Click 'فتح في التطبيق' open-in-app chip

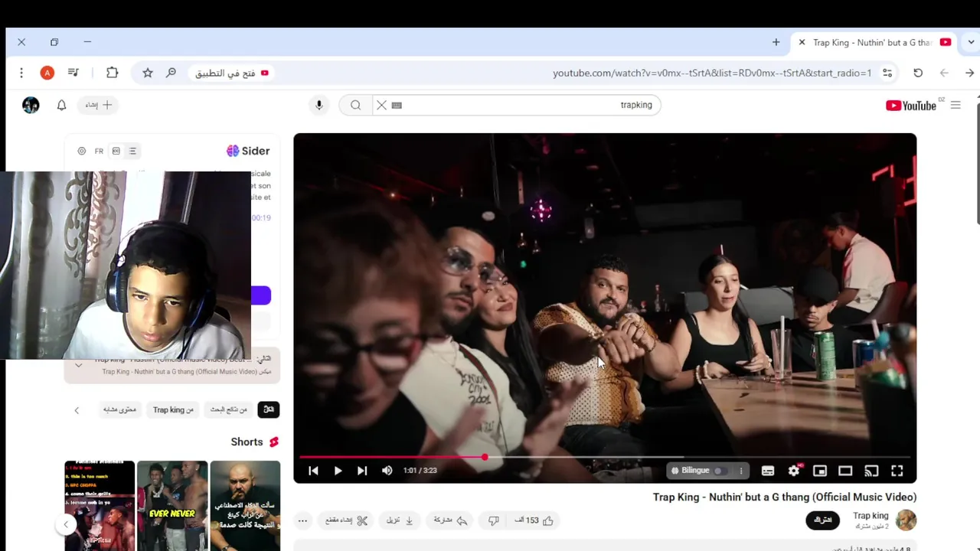[x=231, y=73]
